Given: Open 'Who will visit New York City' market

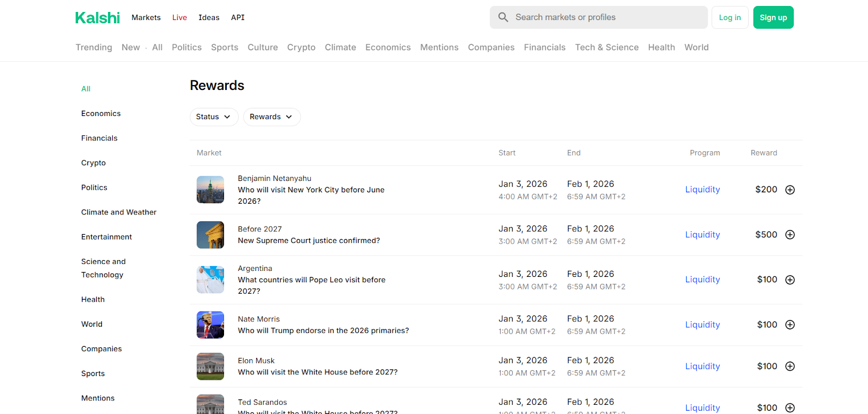Looking at the screenshot, I should [x=311, y=196].
